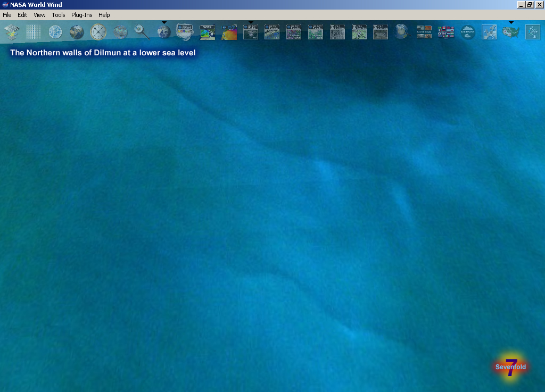
Task: Open the Help menu
Action: (104, 15)
